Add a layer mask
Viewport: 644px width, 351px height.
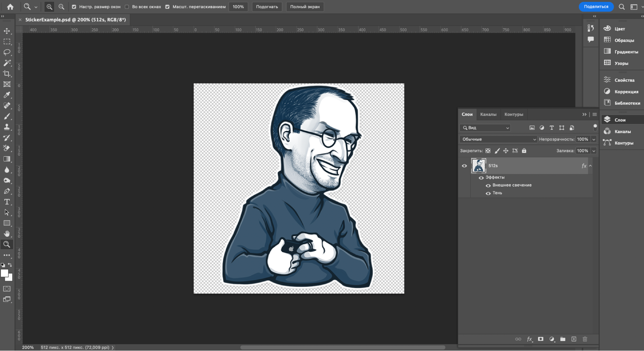point(541,339)
